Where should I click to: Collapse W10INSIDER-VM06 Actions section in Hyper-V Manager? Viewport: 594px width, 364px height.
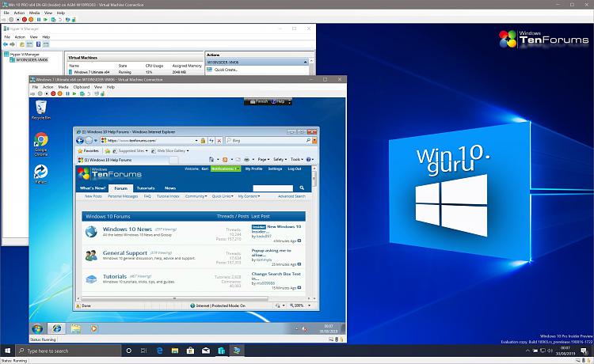point(305,62)
